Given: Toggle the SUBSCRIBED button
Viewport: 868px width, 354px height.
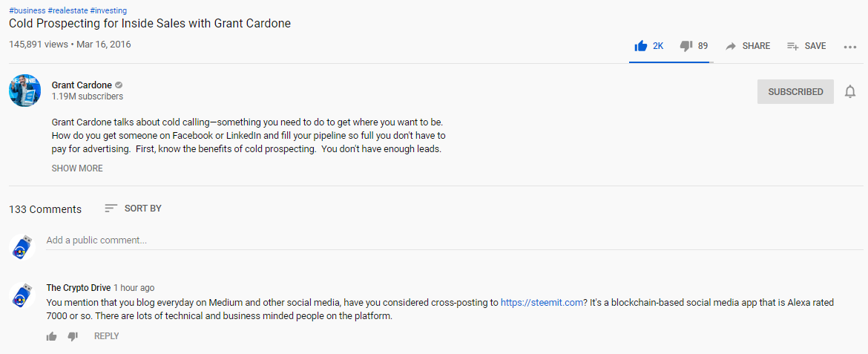Looking at the screenshot, I should coord(795,92).
